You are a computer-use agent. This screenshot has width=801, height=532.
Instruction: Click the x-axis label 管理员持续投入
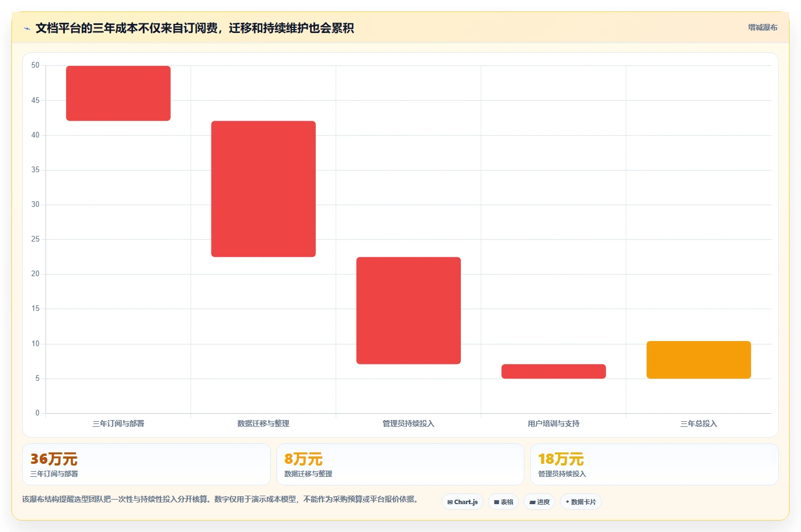[x=408, y=423]
